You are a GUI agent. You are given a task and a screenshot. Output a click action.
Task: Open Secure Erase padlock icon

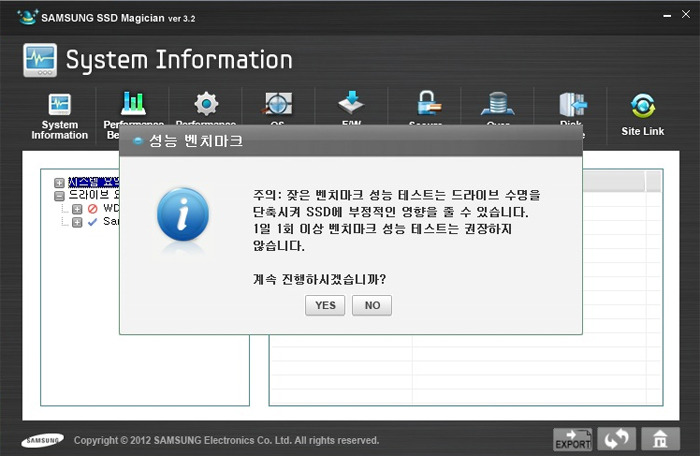(428, 103)
